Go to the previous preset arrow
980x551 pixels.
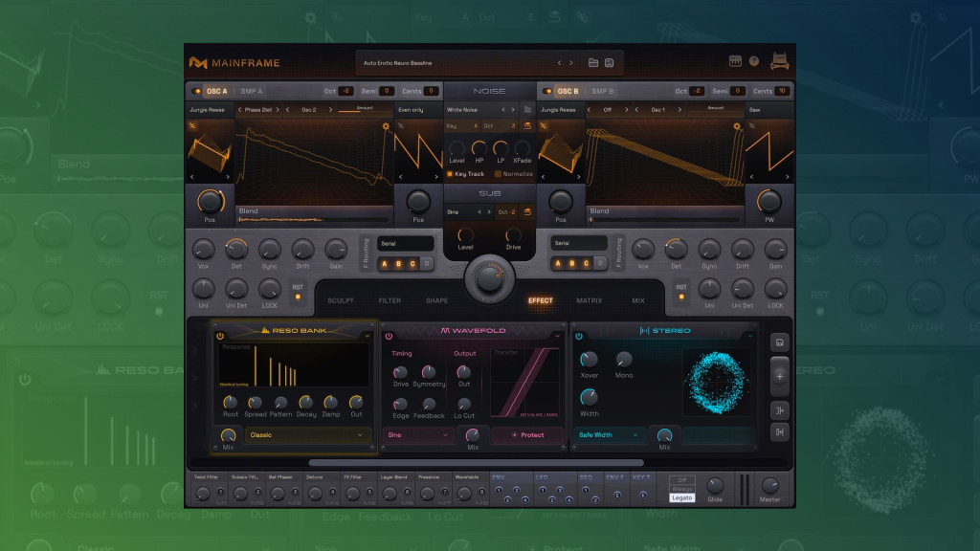[x=559, y=63]
